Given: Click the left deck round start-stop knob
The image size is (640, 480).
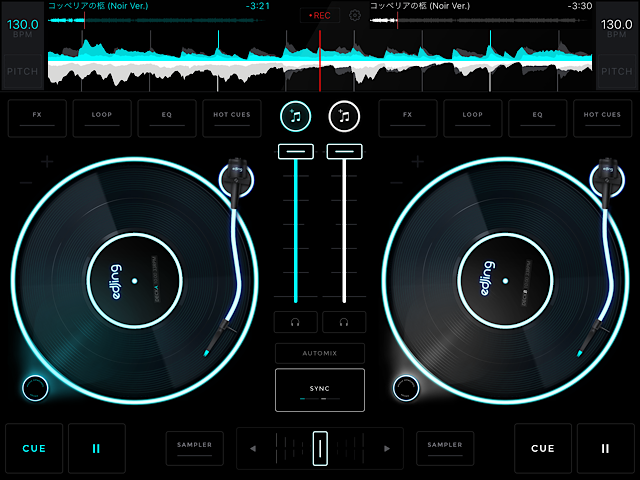Looking at the screenshot, I should (35, 388).
